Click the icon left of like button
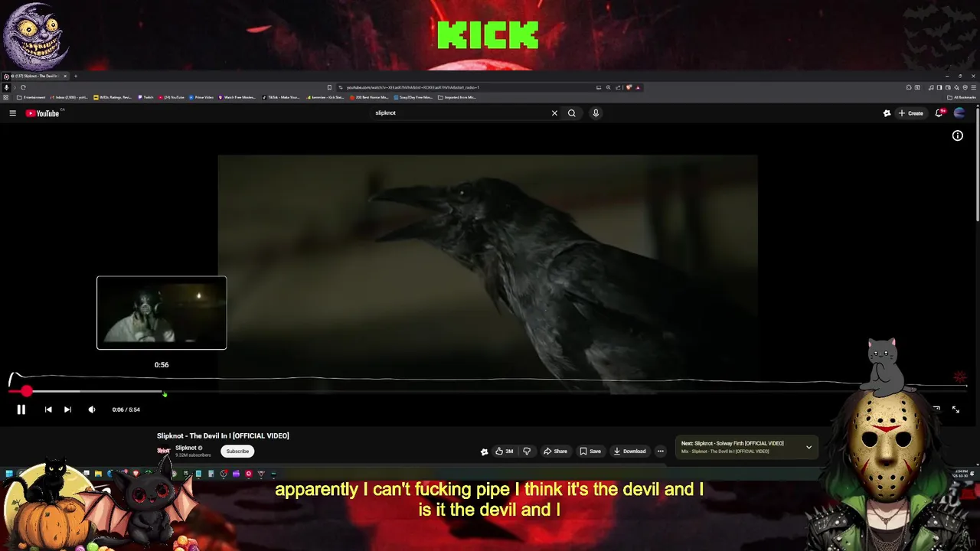This screenshot has height=551, width=980. point(484,452)
